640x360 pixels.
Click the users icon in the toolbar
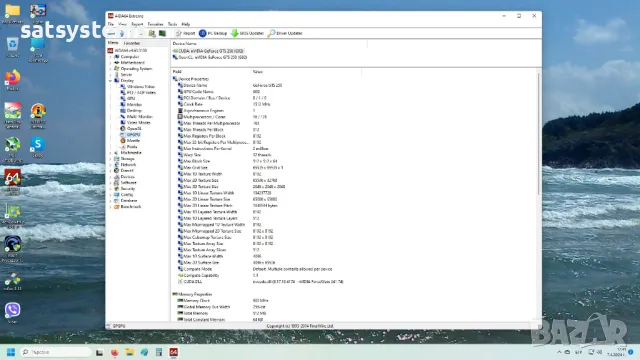[152, 33]
